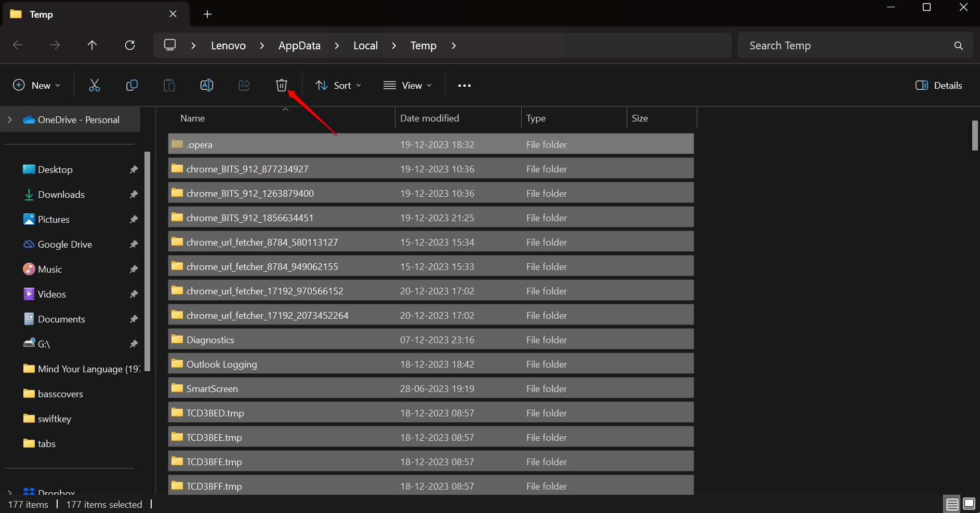Screen dimensions: 980x513
Task: Toggle the Details pane
Action: 938,85
